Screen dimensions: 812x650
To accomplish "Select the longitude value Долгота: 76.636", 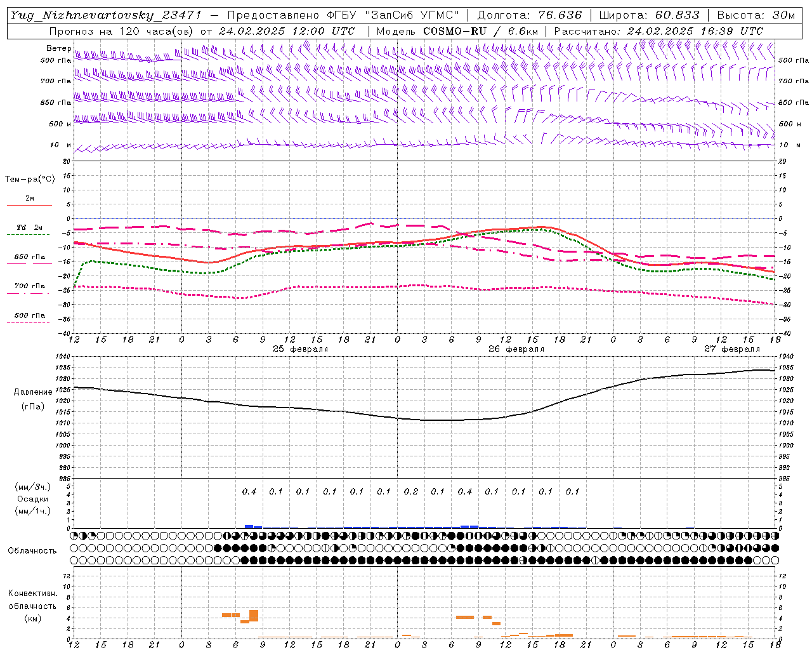I will (x=529, y=15).
